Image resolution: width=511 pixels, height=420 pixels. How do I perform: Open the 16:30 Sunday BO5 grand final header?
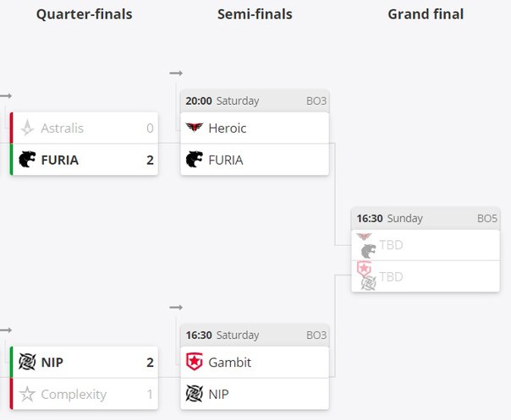coord(426,218)
